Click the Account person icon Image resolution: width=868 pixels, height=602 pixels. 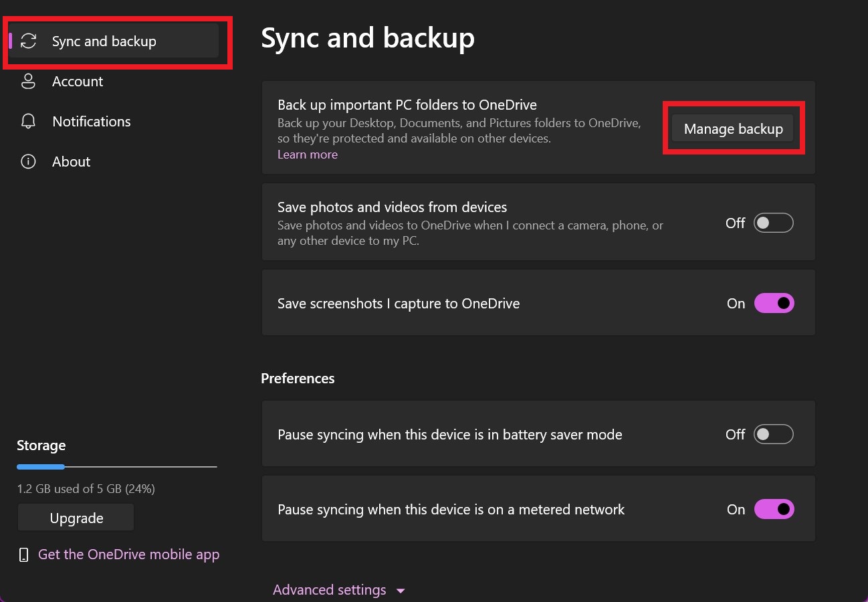coord(28,82)
